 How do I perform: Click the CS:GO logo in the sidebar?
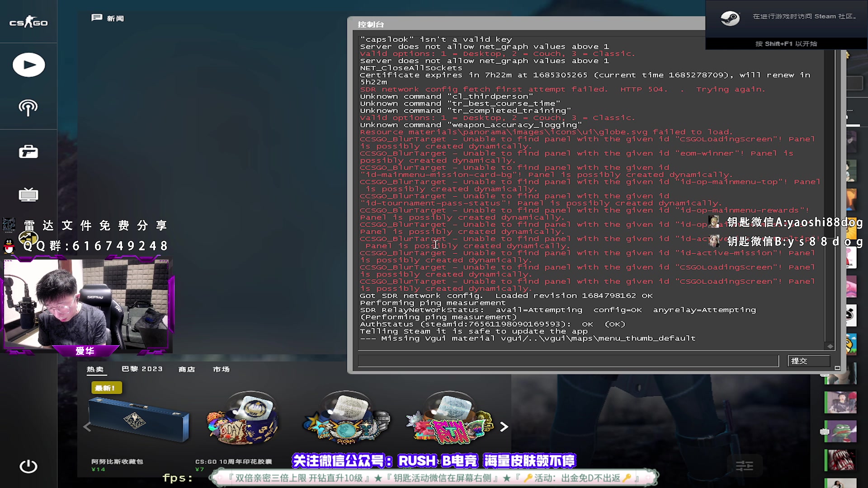coord(28,22)
